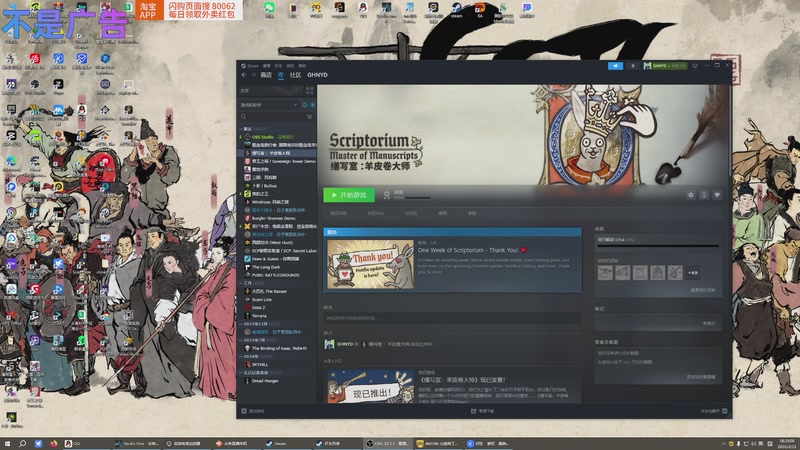Toggle the favorite heart icon for Scriptorium
The width and height of the screenshot is (800, 450).
coord(717,195)
